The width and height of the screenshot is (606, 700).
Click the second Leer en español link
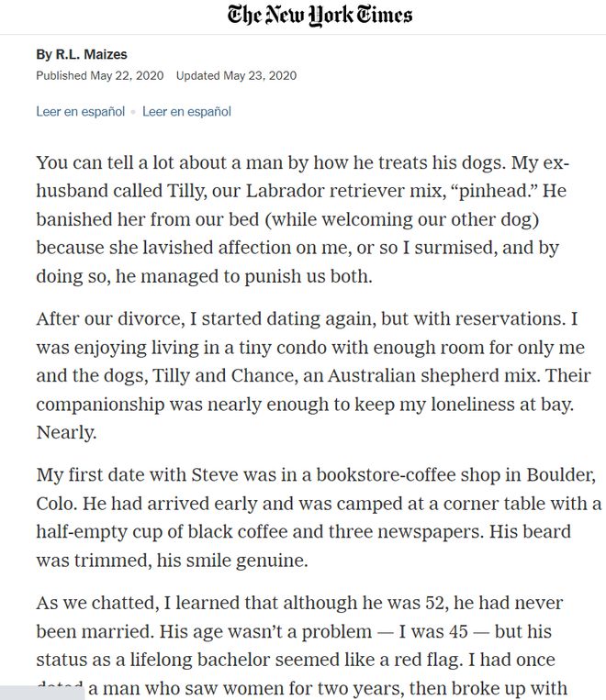pyautogui.click(x=186, y=112)
